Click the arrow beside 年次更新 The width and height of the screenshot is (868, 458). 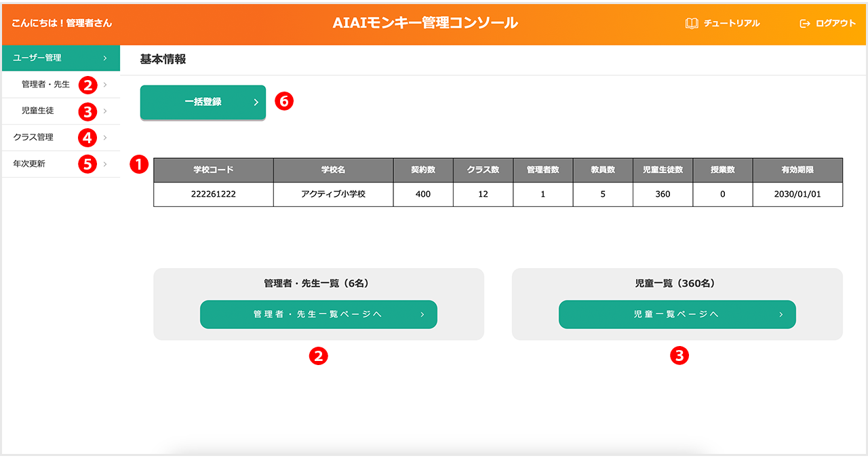click(105, 164)
